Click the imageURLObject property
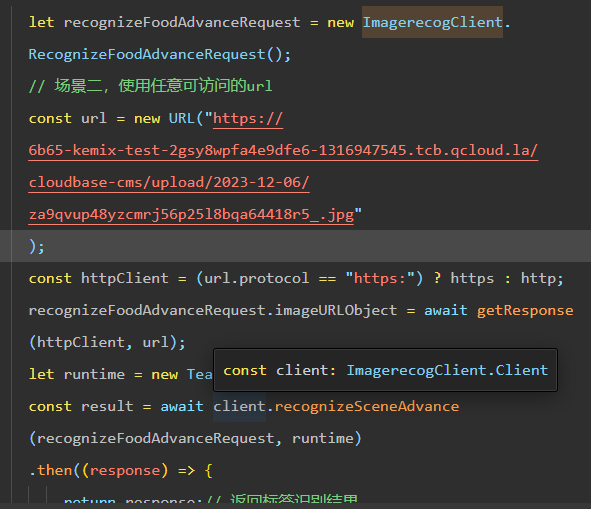Screen dimensions: 591x509 click(x=335, y=311)
